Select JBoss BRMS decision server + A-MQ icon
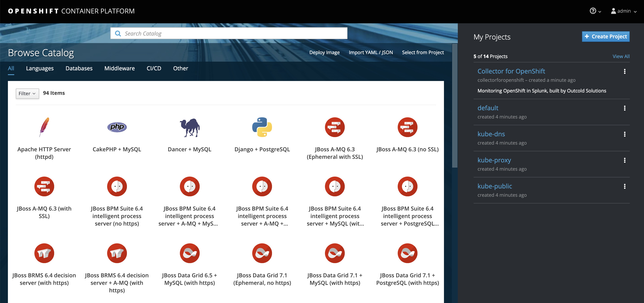 pos(117,253)
